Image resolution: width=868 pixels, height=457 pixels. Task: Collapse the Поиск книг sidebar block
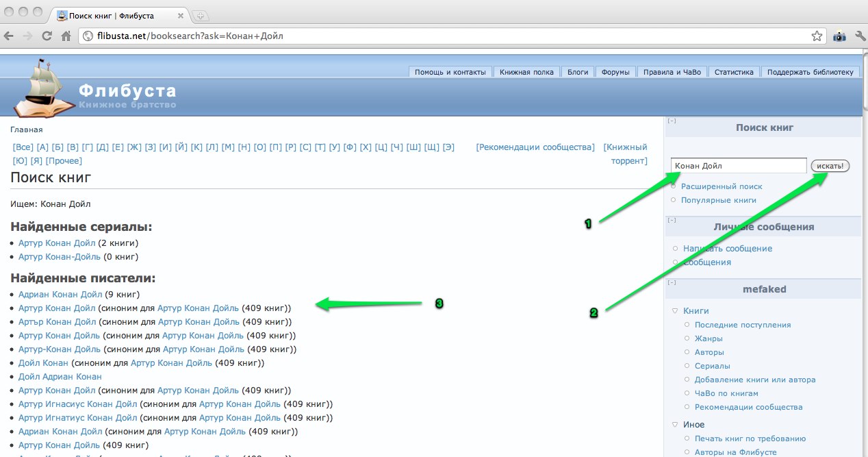(672, 121)
